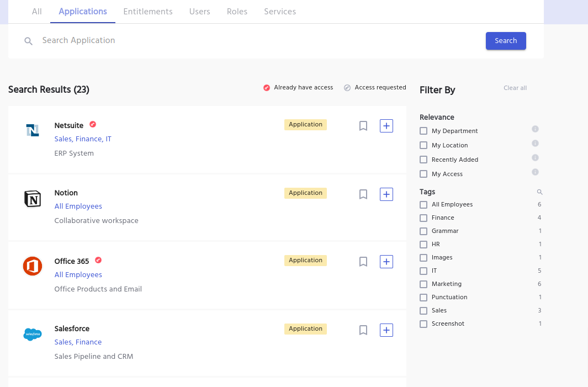Select the All Employees tag checkbox
This screenshot has height=387, width=588.
423,205
